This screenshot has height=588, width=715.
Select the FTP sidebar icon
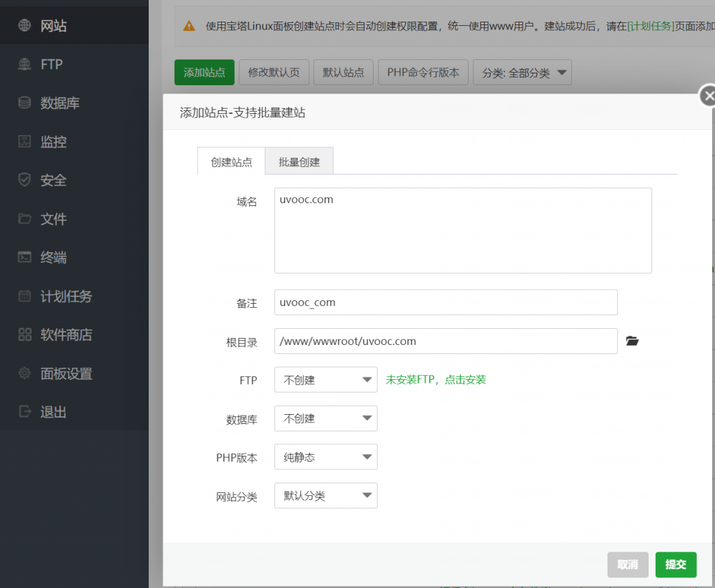pos(23,64)
